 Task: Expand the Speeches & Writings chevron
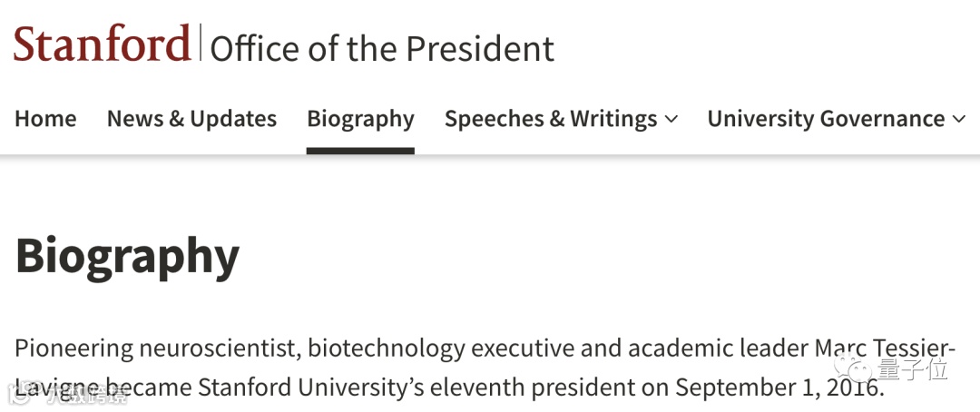[x=671, y=120]
